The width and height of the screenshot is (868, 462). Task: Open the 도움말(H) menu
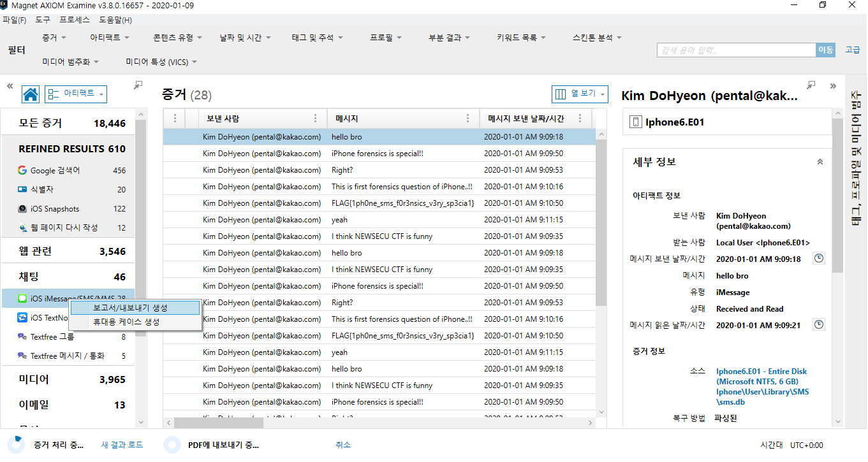coord(115,20)
